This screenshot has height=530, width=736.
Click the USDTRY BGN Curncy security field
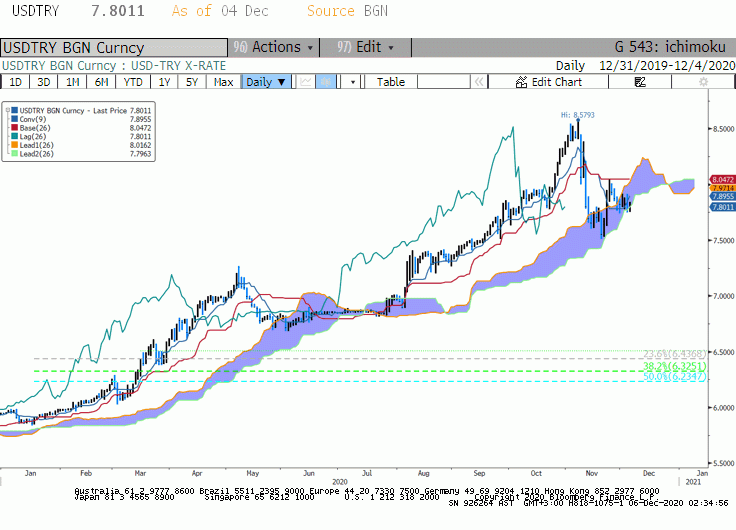(114, 48)
